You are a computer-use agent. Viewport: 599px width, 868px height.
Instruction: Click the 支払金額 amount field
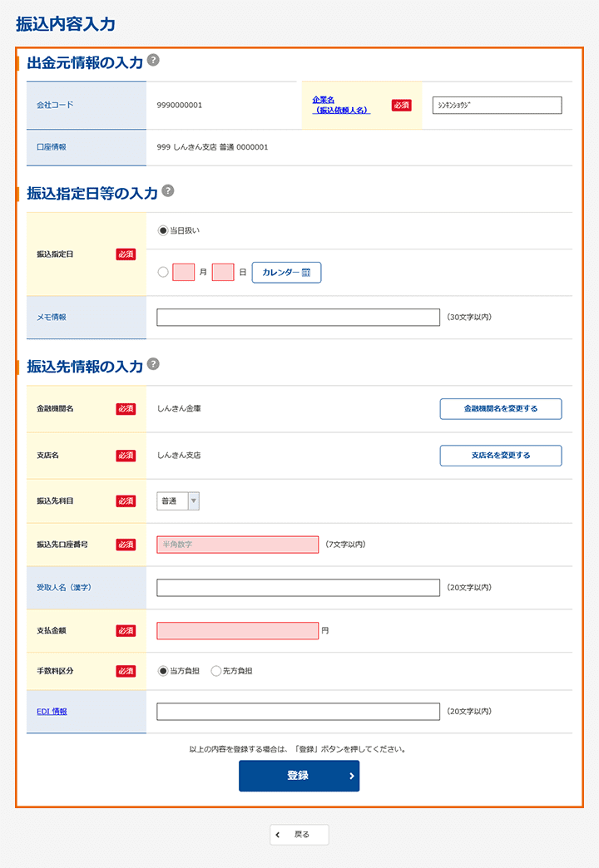[237, 631]
